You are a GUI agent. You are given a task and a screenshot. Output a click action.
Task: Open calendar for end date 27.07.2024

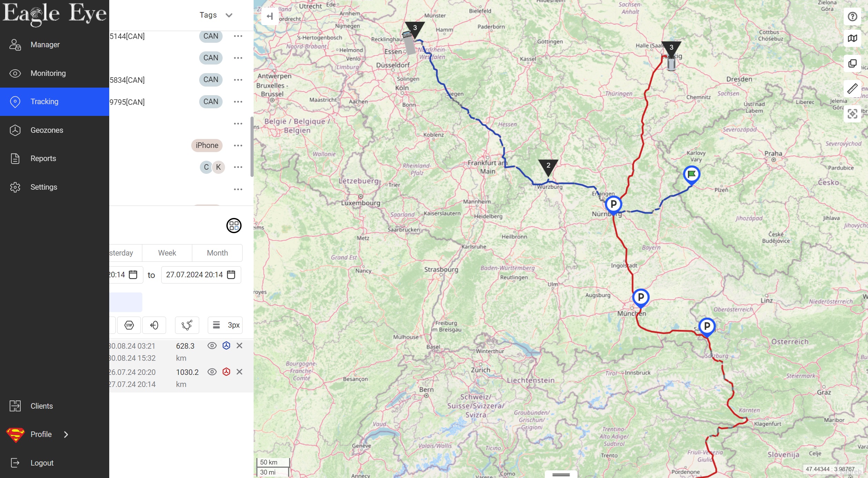pyautogui.click(x=231, y=275)
